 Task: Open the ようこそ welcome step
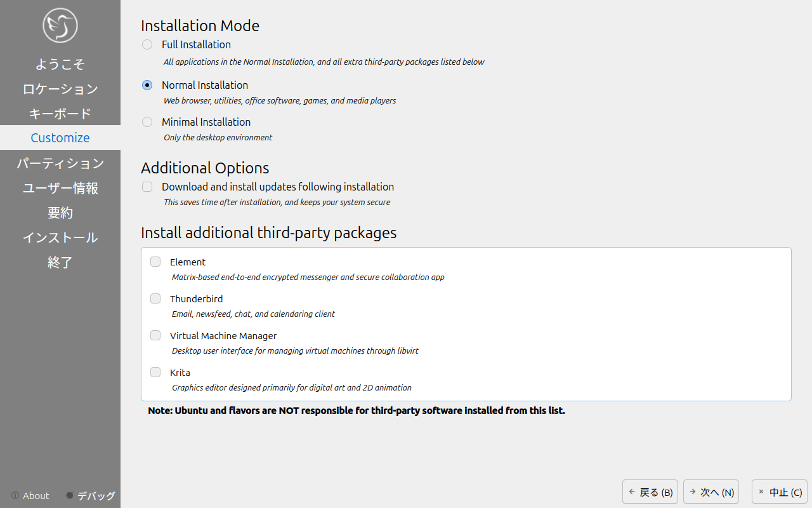[x=60, y=64]
